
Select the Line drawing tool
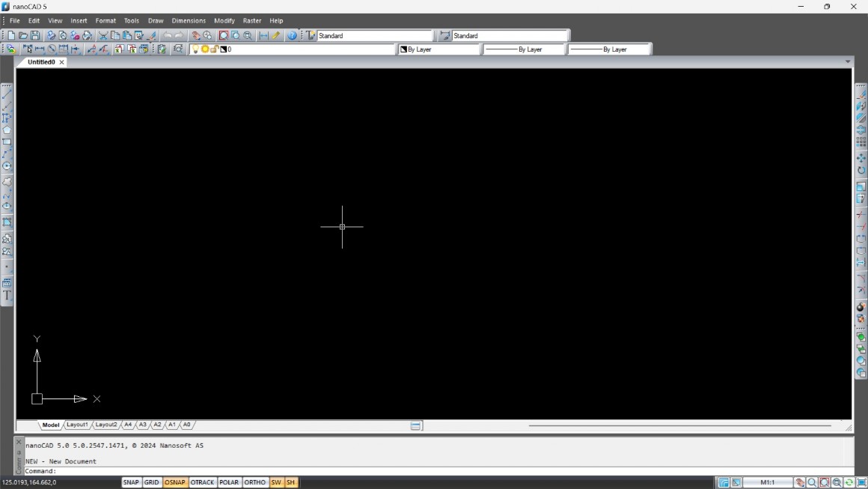[7, 94]
